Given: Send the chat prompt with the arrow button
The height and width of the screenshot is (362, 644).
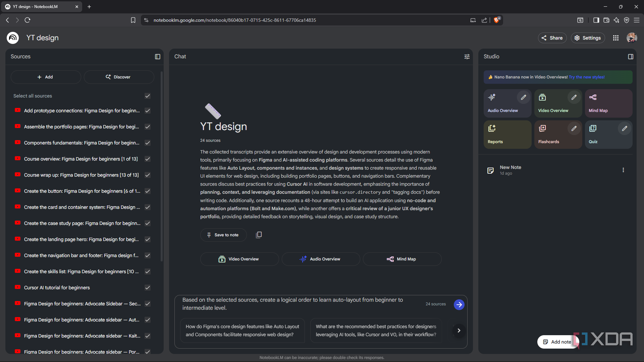Looking at the screenshot, I should click(x=459, y=304).
